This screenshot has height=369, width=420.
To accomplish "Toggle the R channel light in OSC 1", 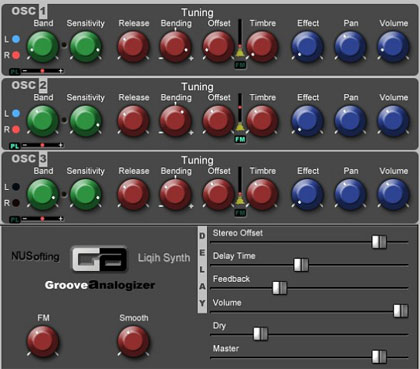I will [x=16, y=55].
